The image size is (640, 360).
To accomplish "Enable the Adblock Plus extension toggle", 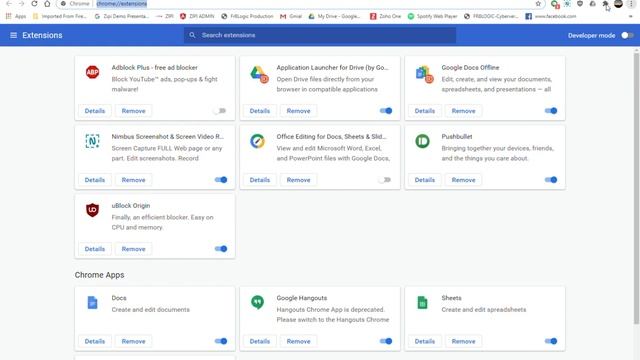I will pyautogui.click(x=220, y=111).
